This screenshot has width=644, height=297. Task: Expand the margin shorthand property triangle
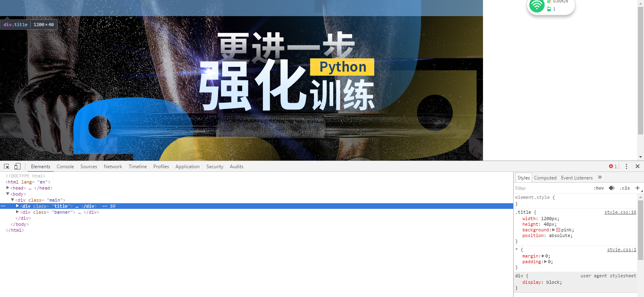[x=543, y=256]
